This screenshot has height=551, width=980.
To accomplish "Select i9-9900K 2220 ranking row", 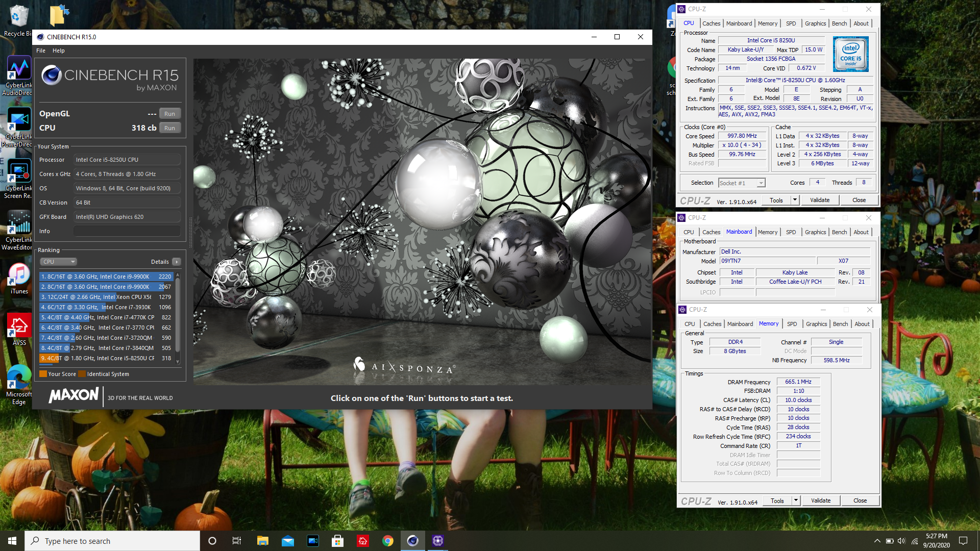I will pyautogui.click(x=107, y=277).
